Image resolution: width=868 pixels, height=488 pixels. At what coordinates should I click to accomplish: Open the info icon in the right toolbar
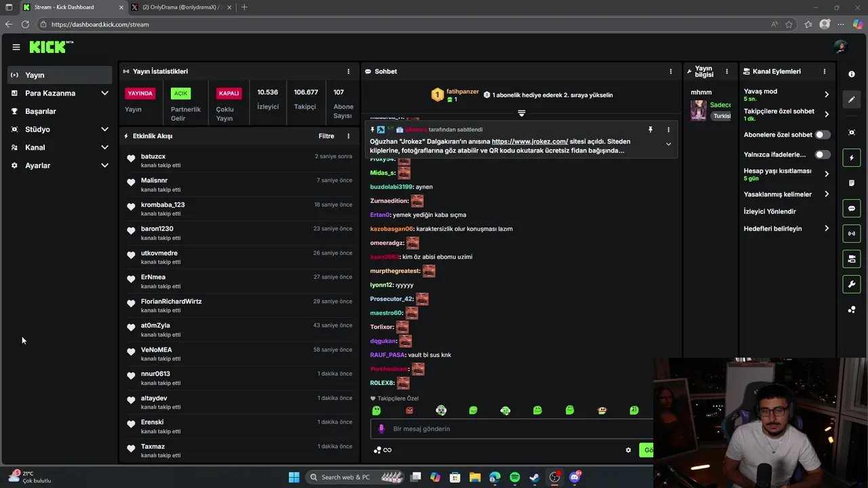click(x=852, y=74)
